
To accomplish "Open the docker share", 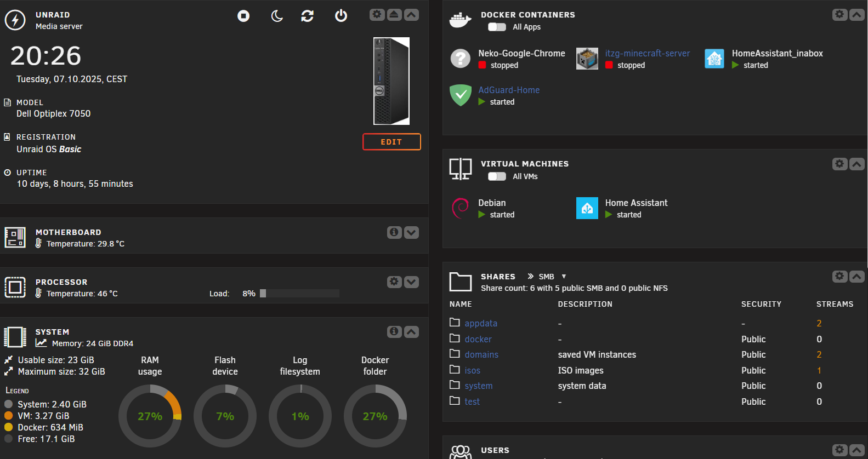I will tap(478, 339).
